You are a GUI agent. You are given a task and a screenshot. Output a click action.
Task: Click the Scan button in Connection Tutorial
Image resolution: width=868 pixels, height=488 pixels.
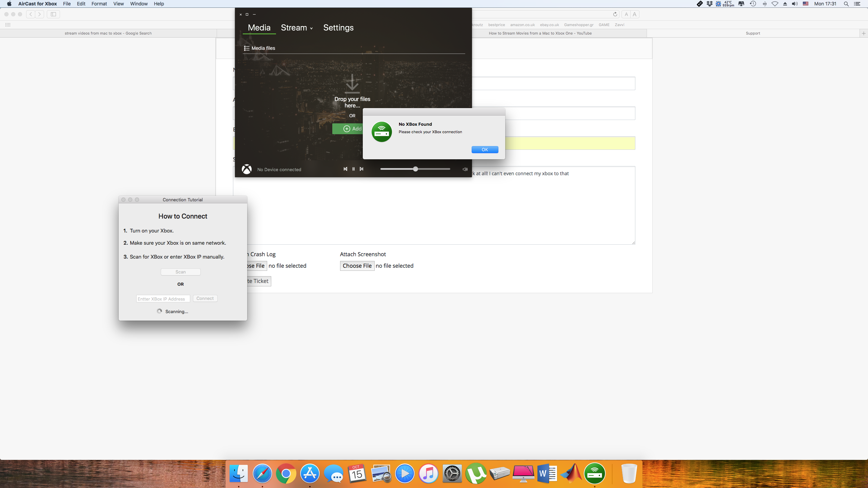click(x=181, y=272)
